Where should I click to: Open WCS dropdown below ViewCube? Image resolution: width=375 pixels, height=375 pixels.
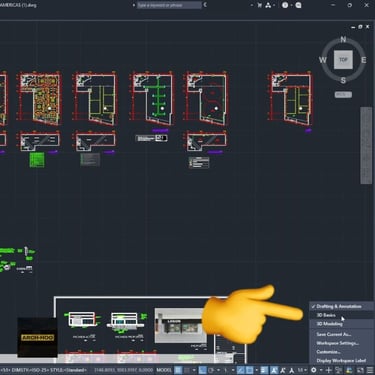click(x=343, y=95)
